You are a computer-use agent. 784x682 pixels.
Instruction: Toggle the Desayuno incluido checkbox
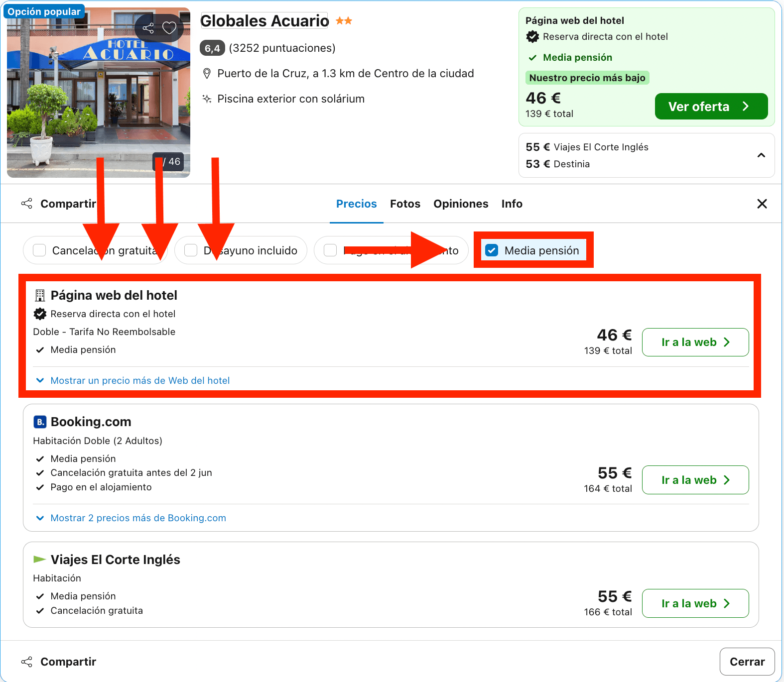[x=191, y=250]
